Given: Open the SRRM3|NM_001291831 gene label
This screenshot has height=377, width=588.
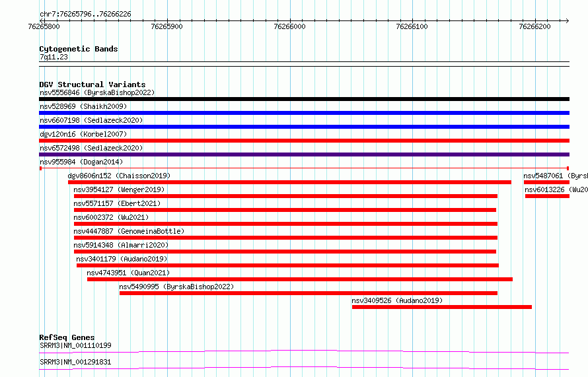Looking at the screenshot, I should coord(75,362).
